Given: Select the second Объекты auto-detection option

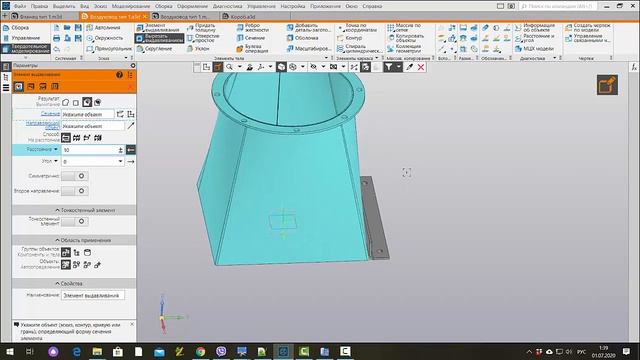Looking at the screenshot, I should pos(76,265).
